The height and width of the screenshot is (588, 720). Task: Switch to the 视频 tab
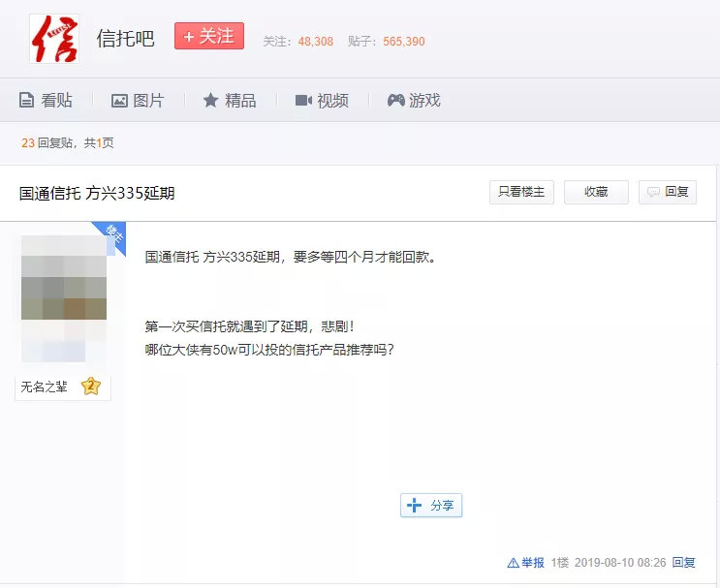pos(322,100)
